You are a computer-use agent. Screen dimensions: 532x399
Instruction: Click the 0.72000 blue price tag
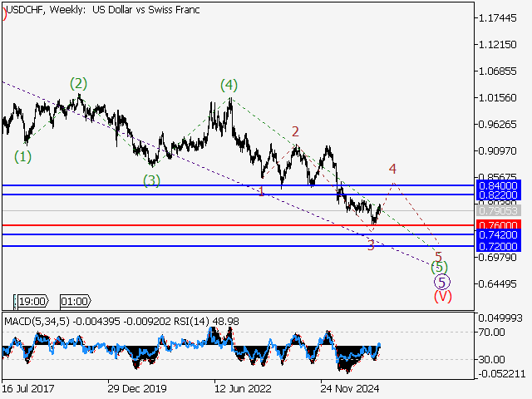(498, 247)
